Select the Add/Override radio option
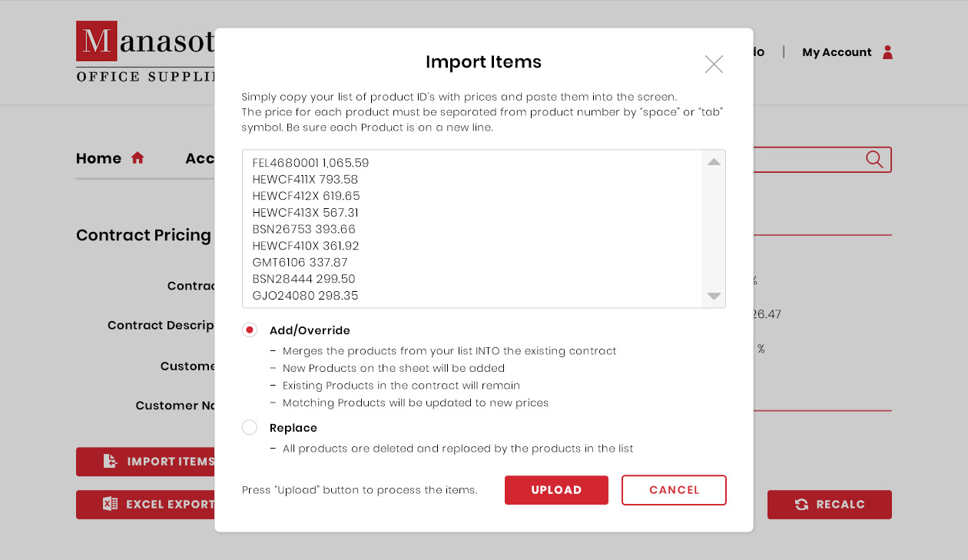Screen dimensions: 968x560 tap(250, 330)
